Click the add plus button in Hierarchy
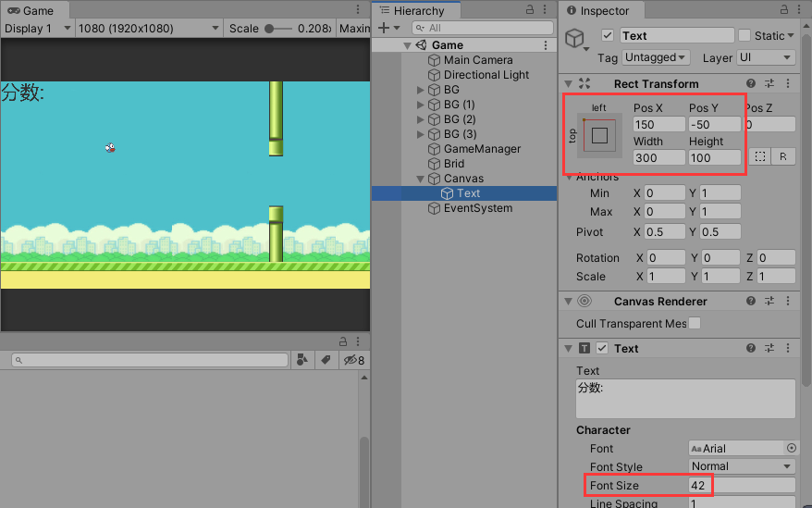Screen dimensions: 812x508 pyautogui.click(x=384, y=28)
